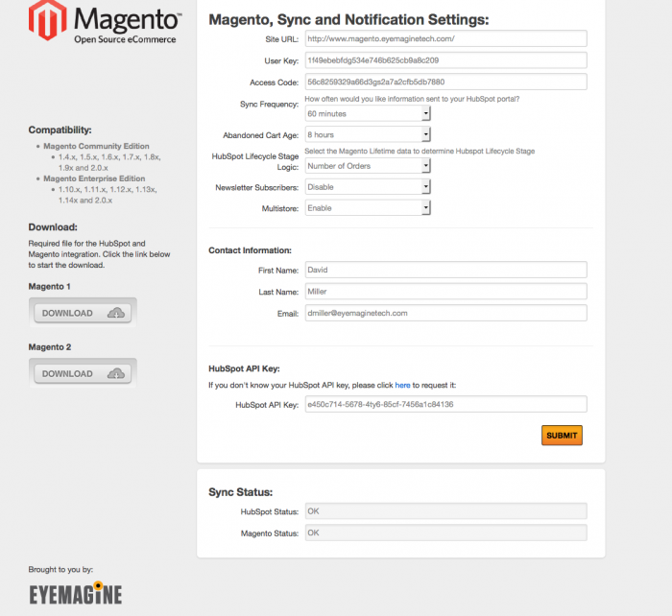Click 'Magento Community Edition' text
The height and width of the screenshot is (616, 672).
click(96, 146)
